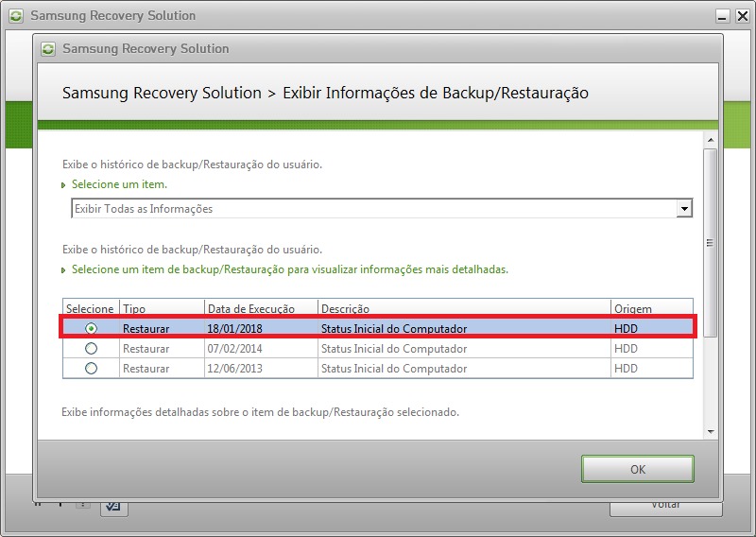Minimize the Samsung Recovery Solution window
The width and height of the screenshot is (756, 537).
[x=723, y=16]
